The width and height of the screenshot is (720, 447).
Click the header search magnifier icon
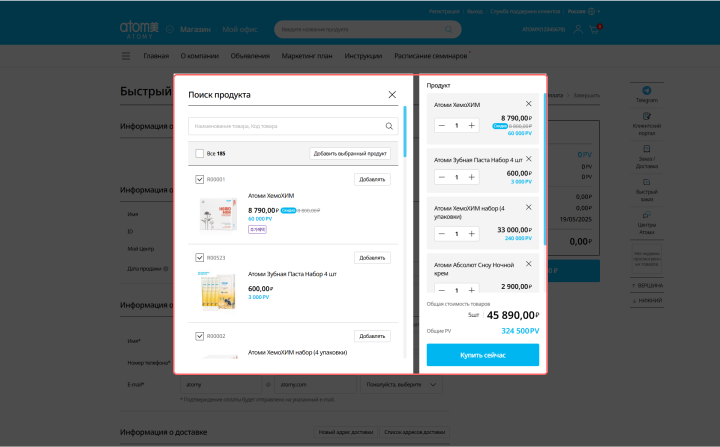click(449, 29)
